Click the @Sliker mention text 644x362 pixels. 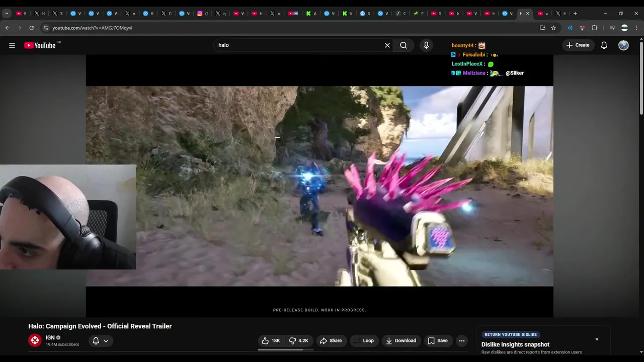click(515, 73)
